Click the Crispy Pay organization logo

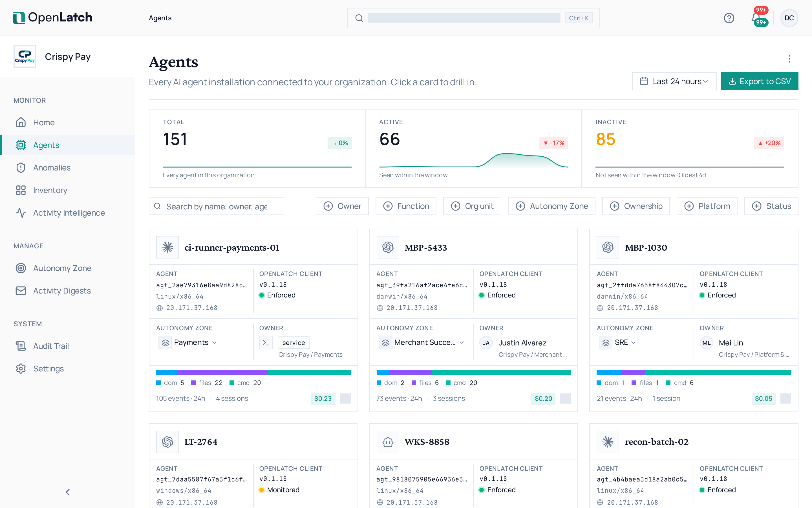coord(25,56)
